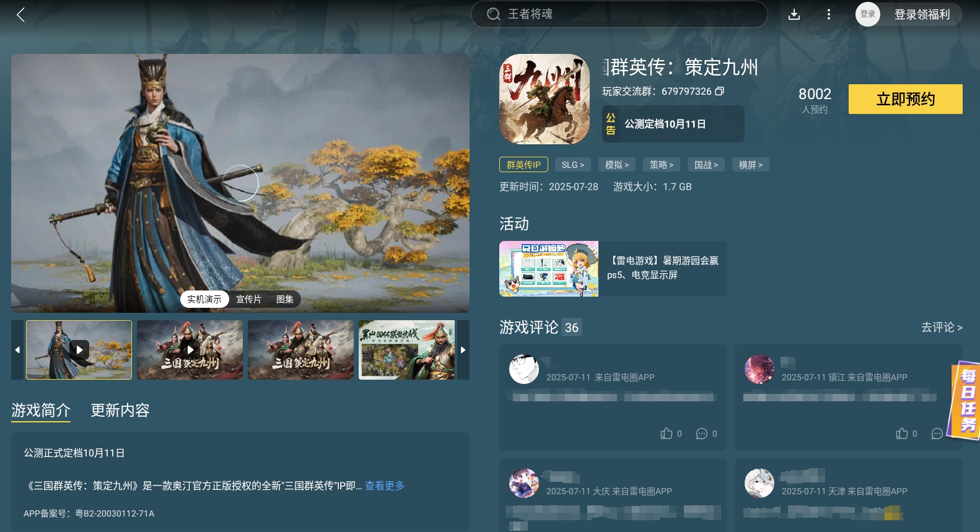This screenshot has width=980, height=532.
Task: Open 【雷电游戏】暑期游园会赢 activity text
Action: (663, 268)
